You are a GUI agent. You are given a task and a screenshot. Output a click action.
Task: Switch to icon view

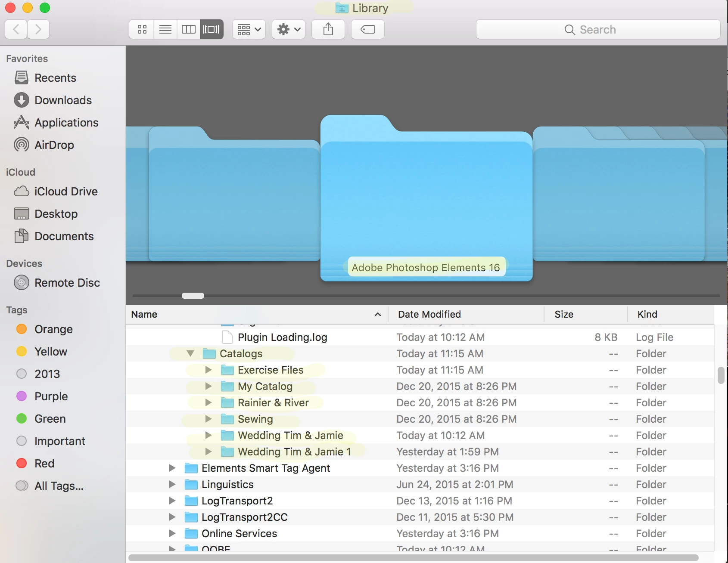point(142,29)
